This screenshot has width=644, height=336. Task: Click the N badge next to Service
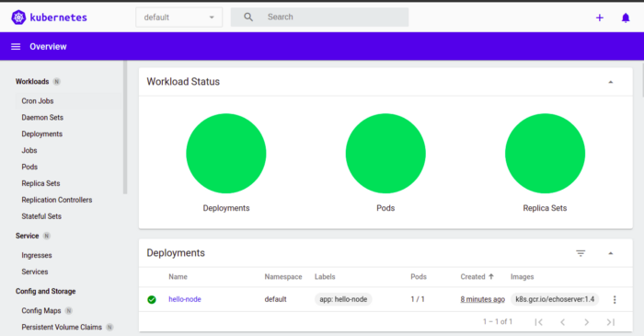pos(46,236)
